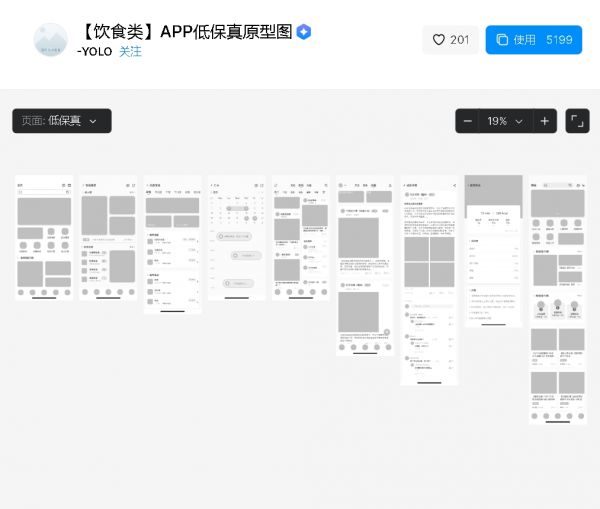Screen dimensions: 600x509
Task: Select the sixth frame with feed posts
Action: 365,267
